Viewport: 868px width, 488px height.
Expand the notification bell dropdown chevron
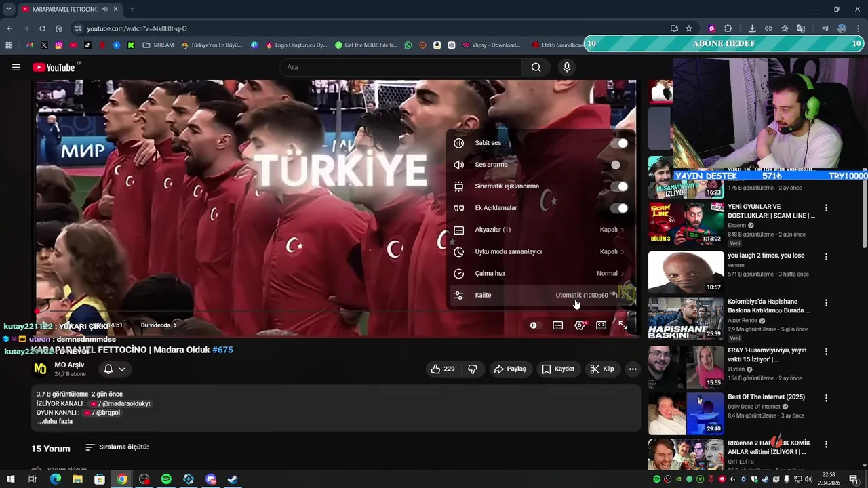[122, 369]
